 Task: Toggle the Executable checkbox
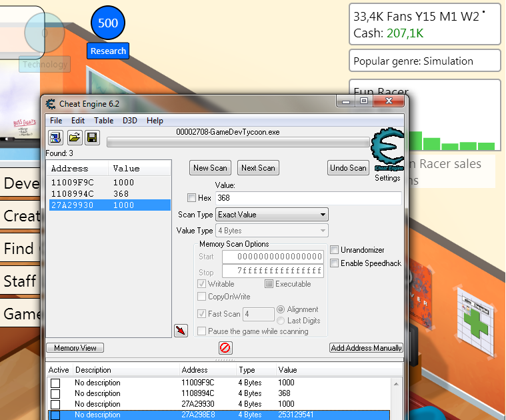tap(269, 284)
